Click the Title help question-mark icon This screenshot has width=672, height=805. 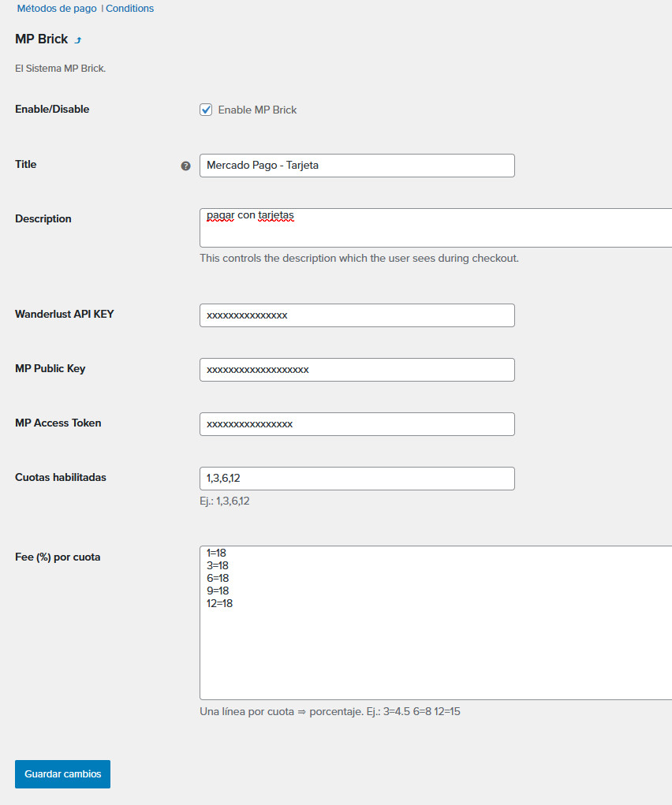tap(185, 166)
